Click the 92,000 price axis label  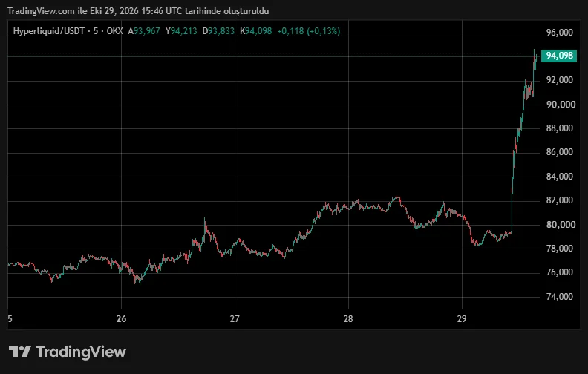click(560, 80)
